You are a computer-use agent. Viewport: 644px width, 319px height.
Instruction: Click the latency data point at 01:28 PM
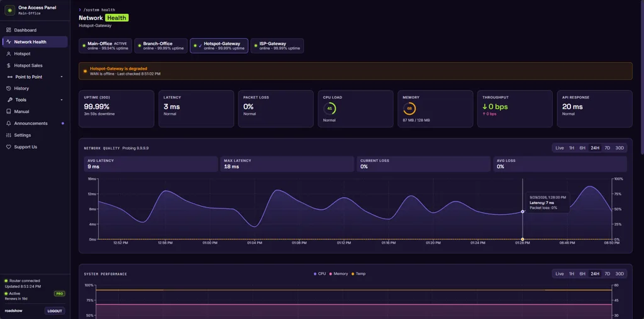(523, 212)
